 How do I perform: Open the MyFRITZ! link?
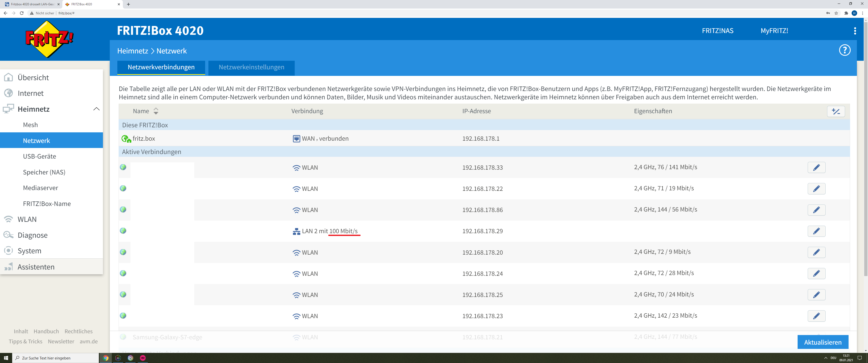pos(774,31)
